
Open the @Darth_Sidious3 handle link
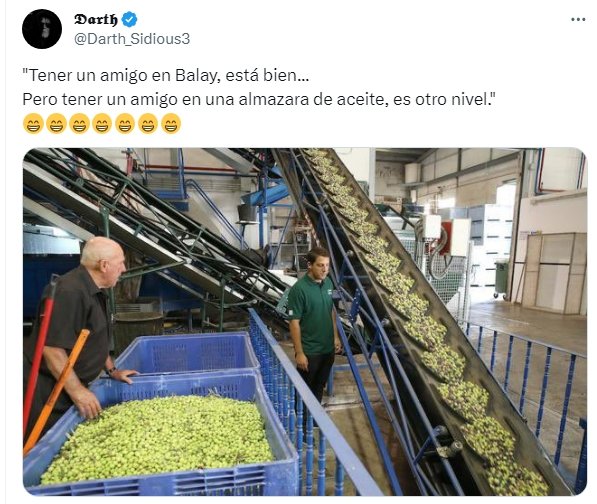coord(132,39)
